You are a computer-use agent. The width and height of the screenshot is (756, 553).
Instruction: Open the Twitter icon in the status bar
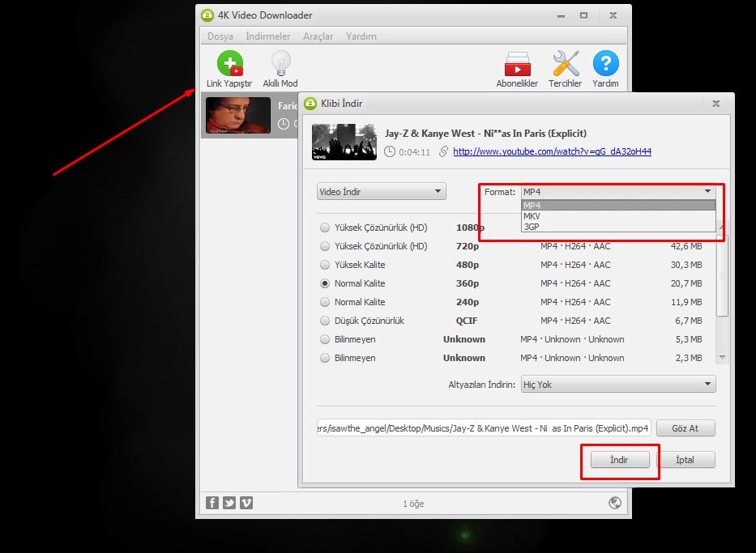229,503
